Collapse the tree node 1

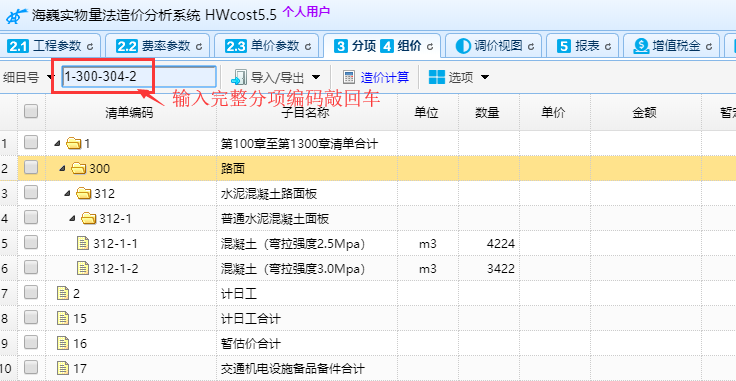57,143
